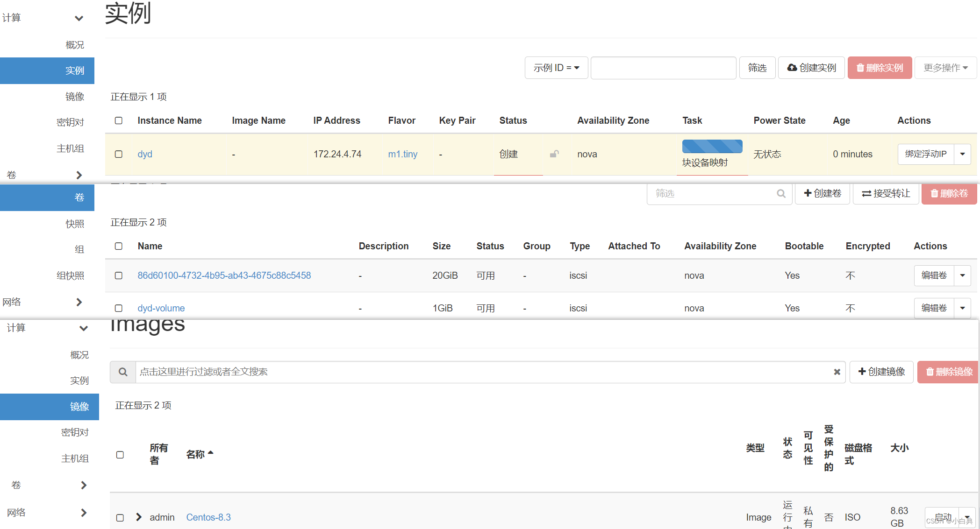Viewport: 980px width, 529px height.
Task: Open the actions dropdown for volume 86d60100
Action: (x=962, y=275)
